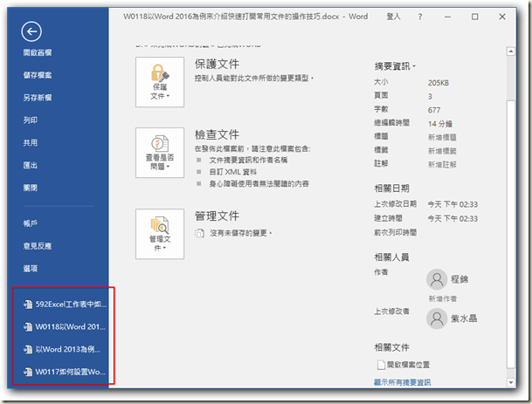The height and width of the screenshot is (404, 532).
Task: Click the document icon beside 以Word 2013 file
Action: [28, 349]
